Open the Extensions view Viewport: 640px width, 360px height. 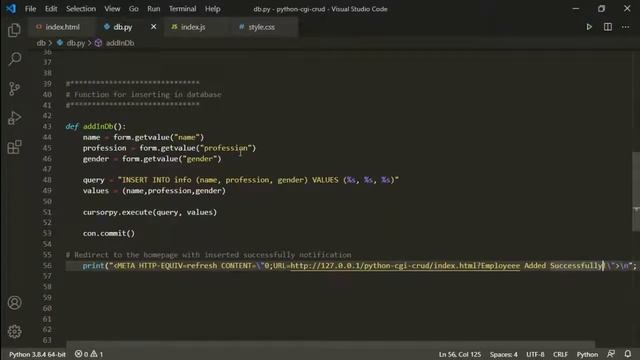pyautogui.click(x=14, y=147)
